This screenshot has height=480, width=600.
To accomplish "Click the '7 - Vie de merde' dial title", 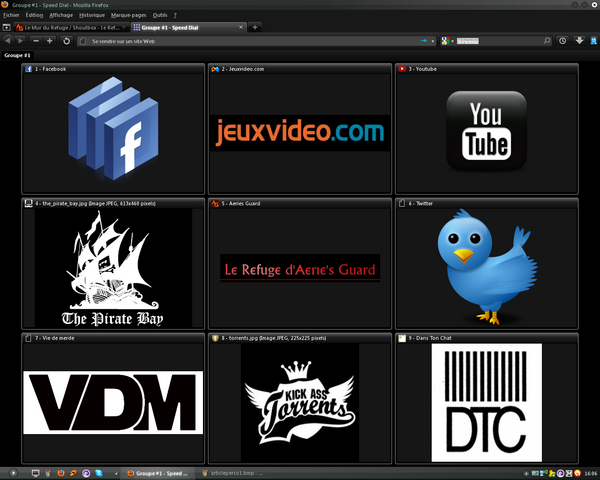I will tap(55, 338).
